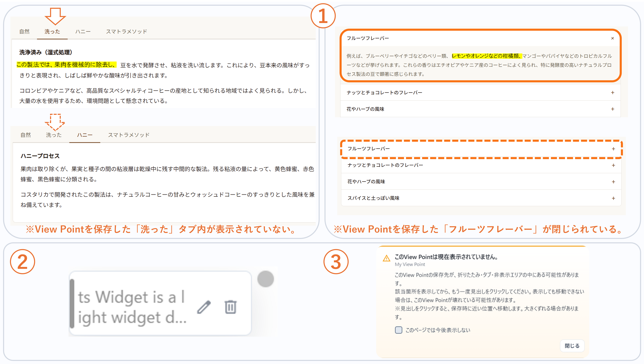Click the highlighted text この製法では、果肉を機械的に除去し、
The width and height of the screenshot is (644, 364).
(x=66, y=65)
